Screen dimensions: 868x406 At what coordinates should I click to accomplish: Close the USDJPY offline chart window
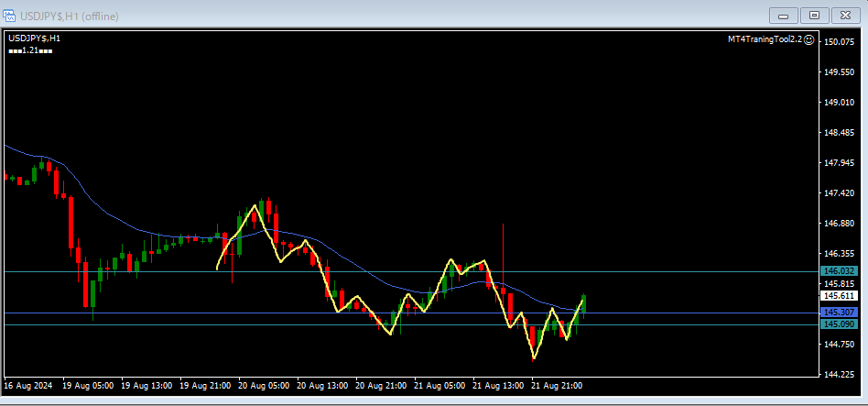845,15
